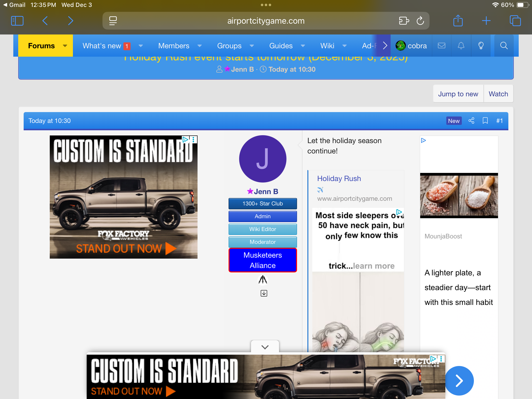
Task: Open the Holiday Rush link
Action: [x=339, y=178]
